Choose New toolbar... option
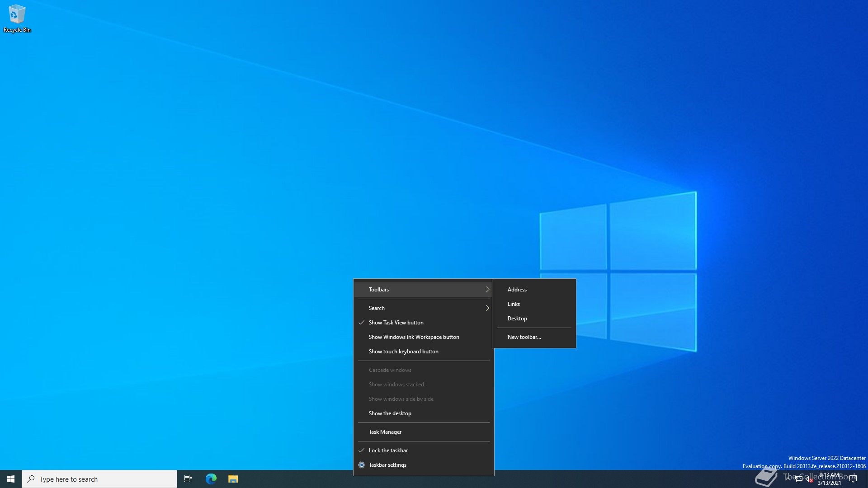This screenshot has width=868, height=488. 534,337
